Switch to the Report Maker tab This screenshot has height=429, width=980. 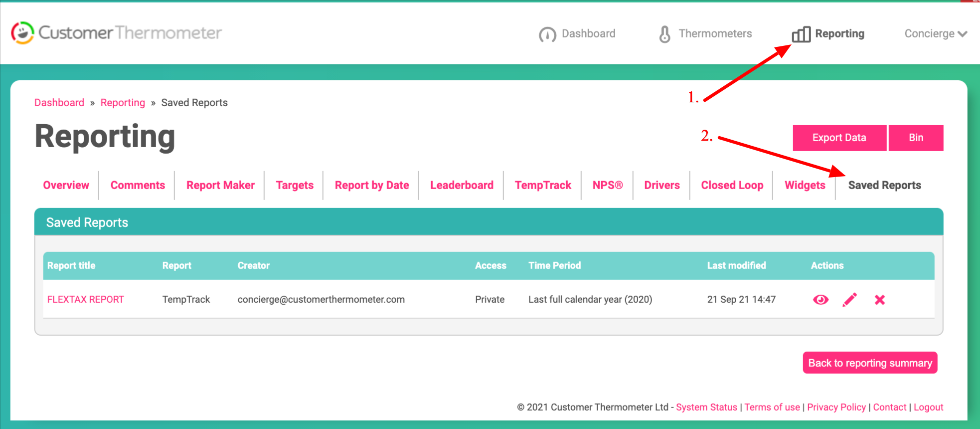tap(220, 185)
